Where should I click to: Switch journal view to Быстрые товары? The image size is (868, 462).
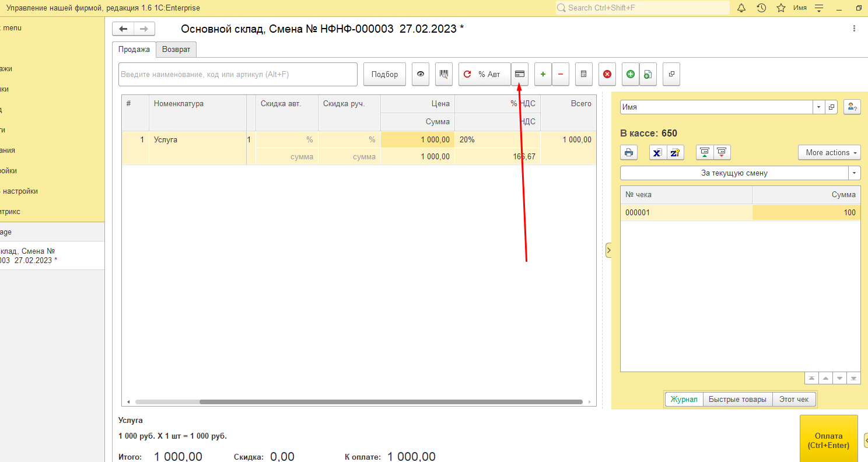[738, 400]
